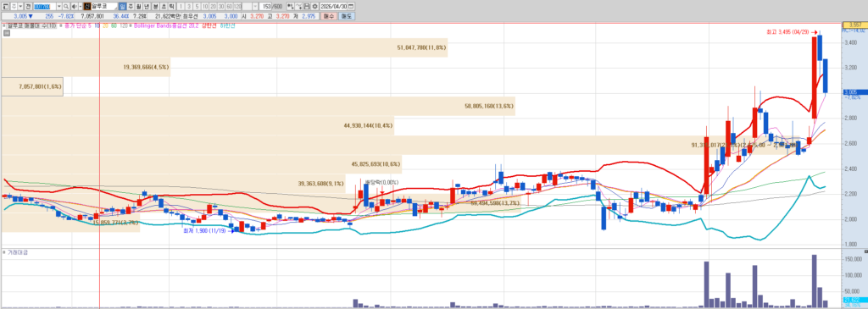868x309 pixels.
Task: Open chart settings with the gear icon
Action: (315, 6)
